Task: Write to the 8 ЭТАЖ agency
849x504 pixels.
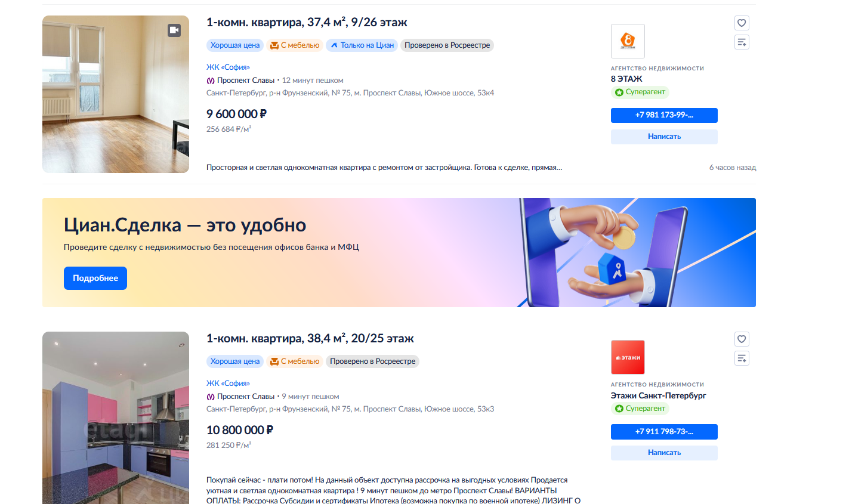Action: click(664, 137)
